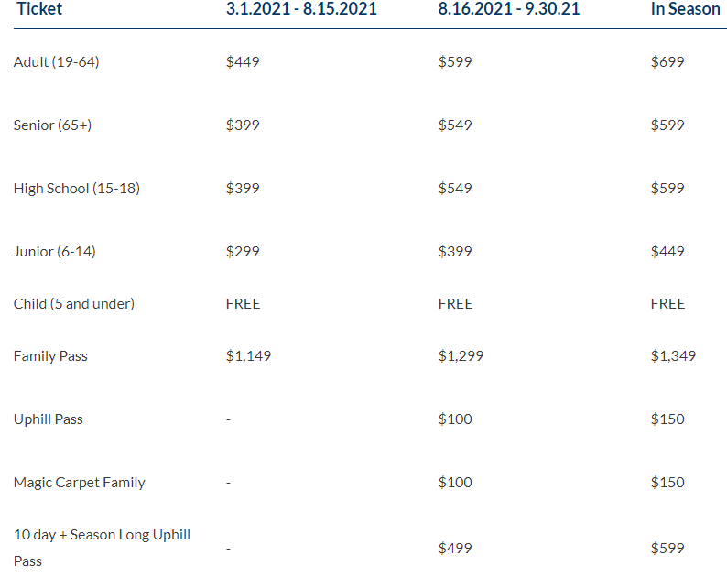Click the Family Pass $1,349 In Season price
Screen dimensions: 727x588
click(x=673, y=356)
